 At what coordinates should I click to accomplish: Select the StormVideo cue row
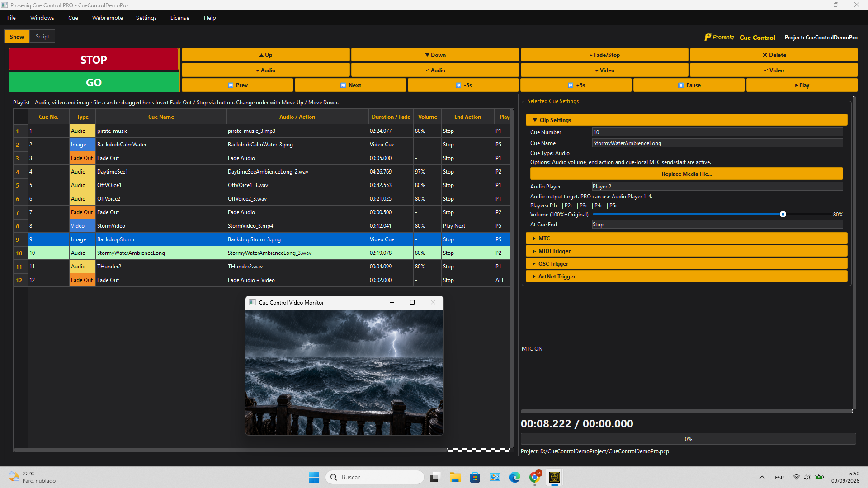pos(262,226)
